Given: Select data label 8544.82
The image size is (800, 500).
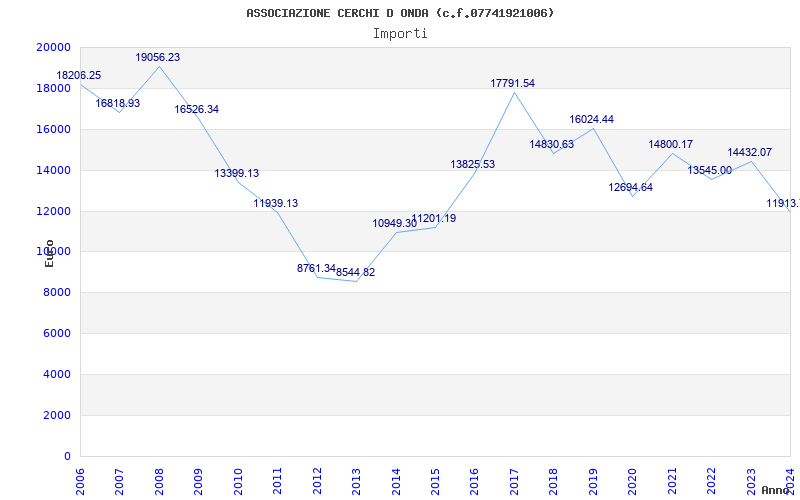Looking at the screenshot, I should pyautogui.click(x=356, y=272).
